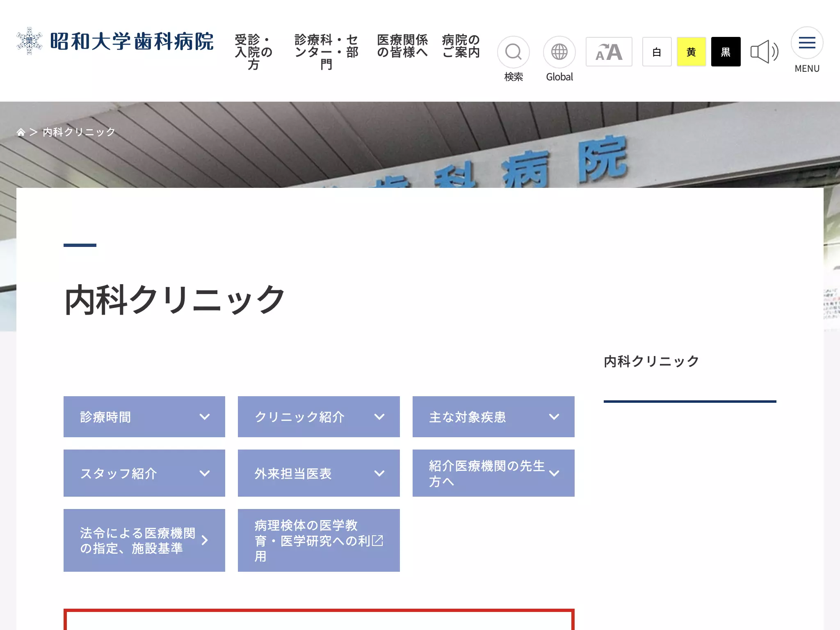The height and width of the screenshot is (630, 840).
Task: Open the 診療科・センター・部門 menu
Action: pos(326,52)
